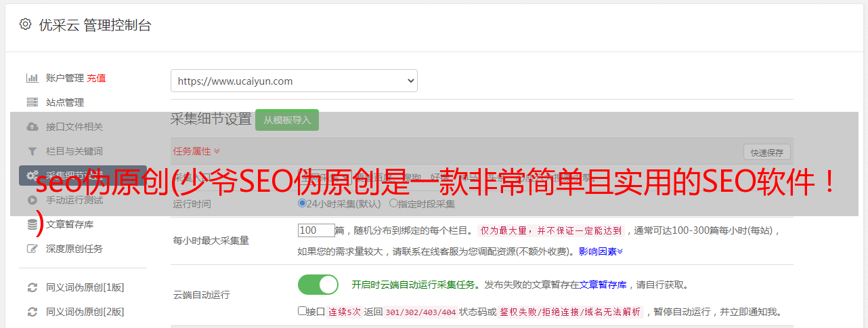The image size is (868, 328).
Task: Select the 指定时段采集 radio option
Action: [393, 203]
